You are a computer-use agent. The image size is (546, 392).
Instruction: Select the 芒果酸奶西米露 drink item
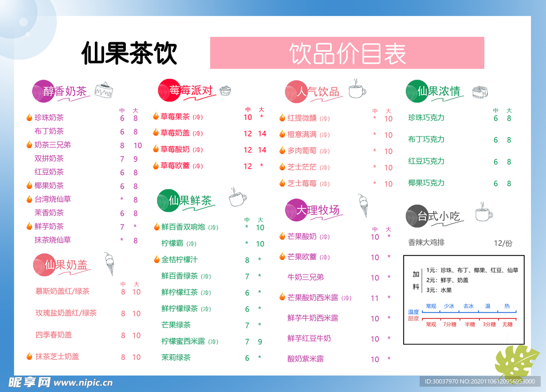pos(313,298)
